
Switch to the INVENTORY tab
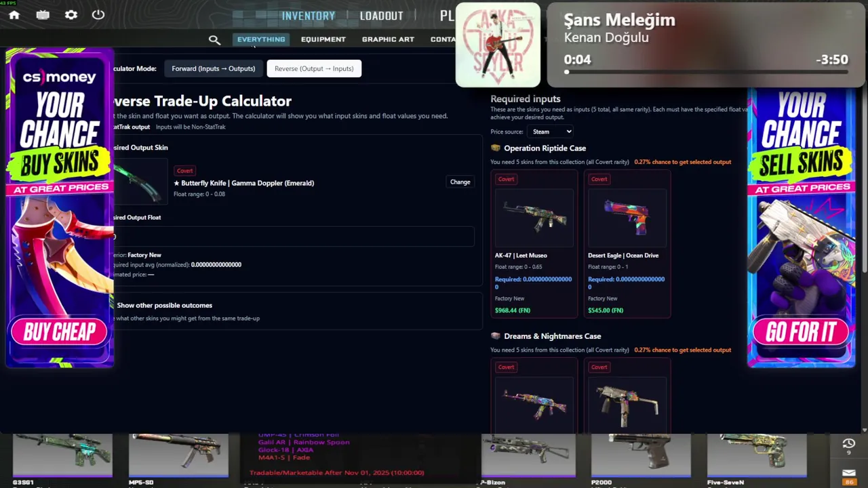point(309,16)
